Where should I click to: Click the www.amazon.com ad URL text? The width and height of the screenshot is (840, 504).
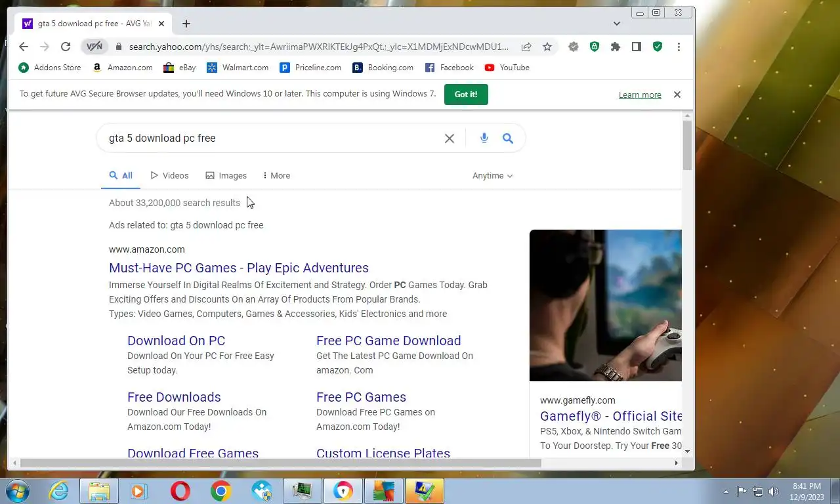coord(147,249)
